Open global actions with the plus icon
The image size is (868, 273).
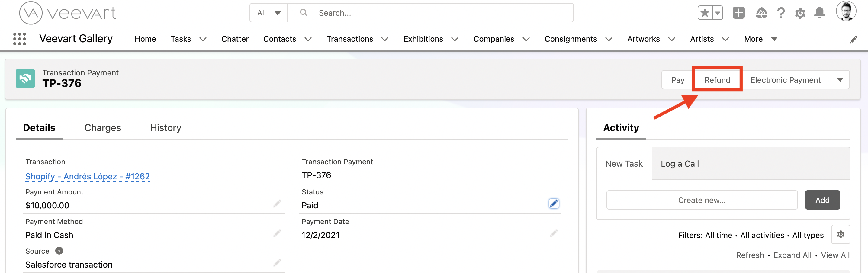(738, 12)
